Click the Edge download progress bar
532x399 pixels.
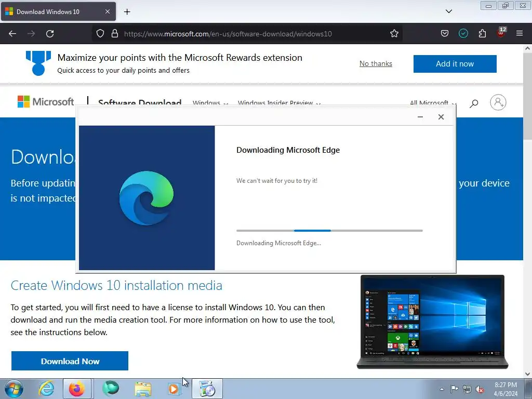329,231
